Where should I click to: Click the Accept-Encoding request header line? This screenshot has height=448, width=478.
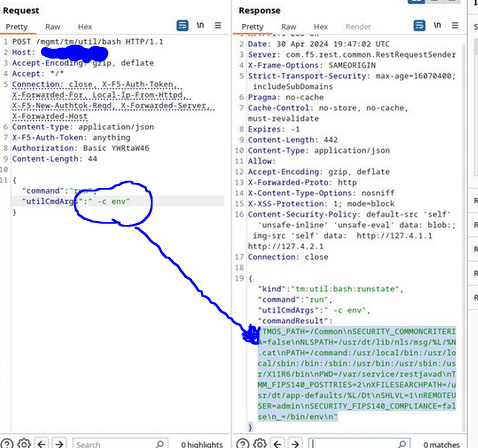tap(83, 63)
